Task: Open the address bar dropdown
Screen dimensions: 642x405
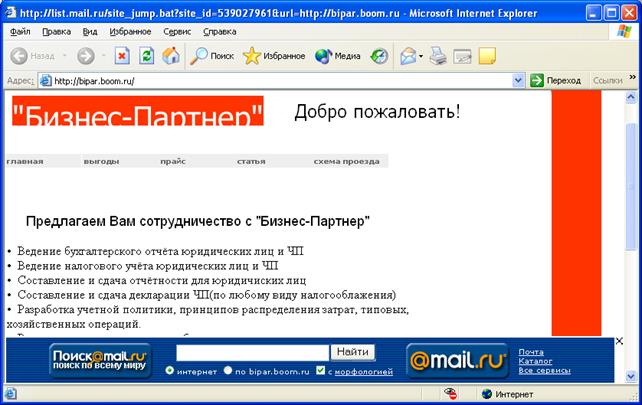Action: (518, 81)
